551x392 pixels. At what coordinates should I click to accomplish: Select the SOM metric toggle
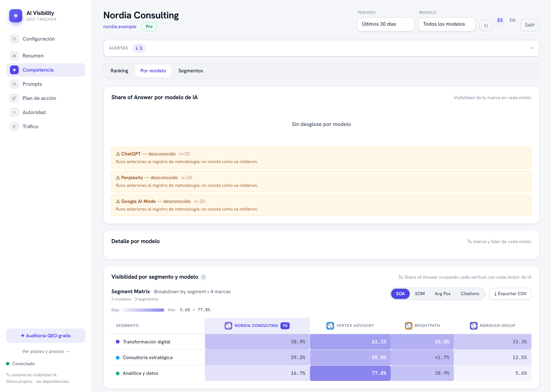coord(420,294)
